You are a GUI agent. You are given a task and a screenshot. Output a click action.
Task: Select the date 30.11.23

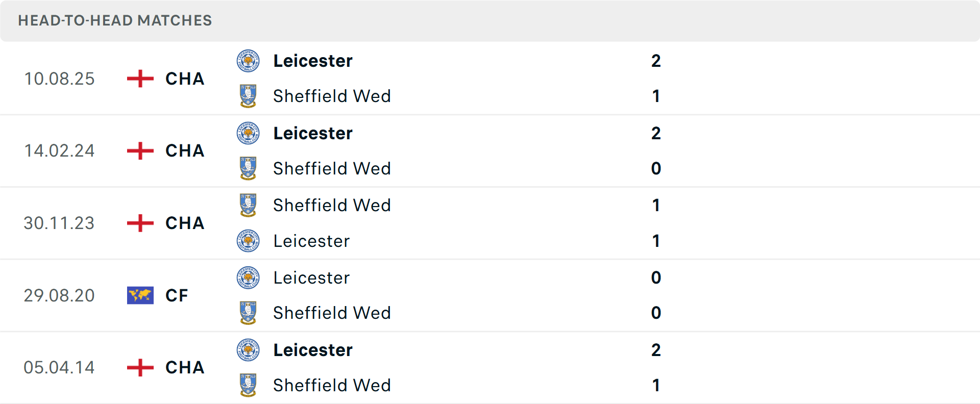pyautogui.click(x=59, y=223)
